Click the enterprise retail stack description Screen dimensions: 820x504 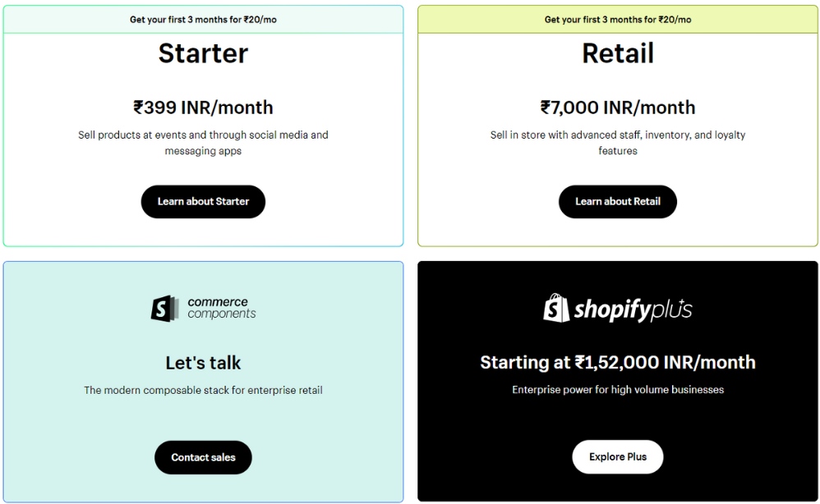coord(202,390)
